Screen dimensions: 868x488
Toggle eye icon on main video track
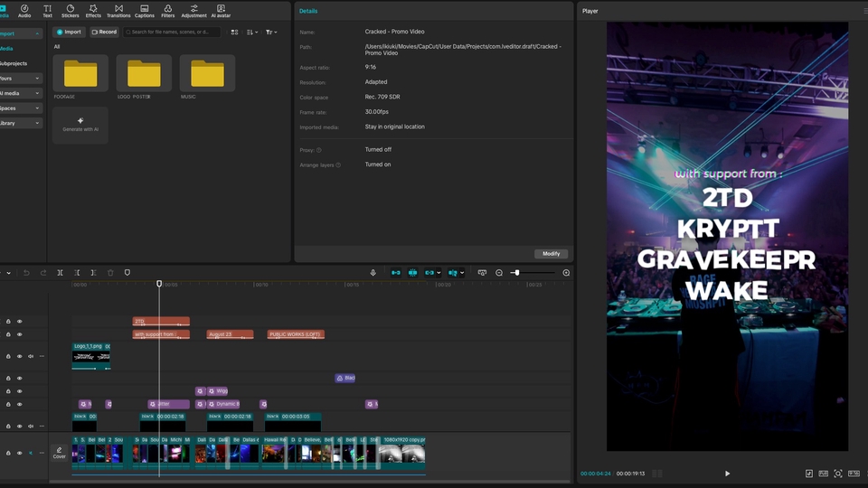tap(19, 453)
